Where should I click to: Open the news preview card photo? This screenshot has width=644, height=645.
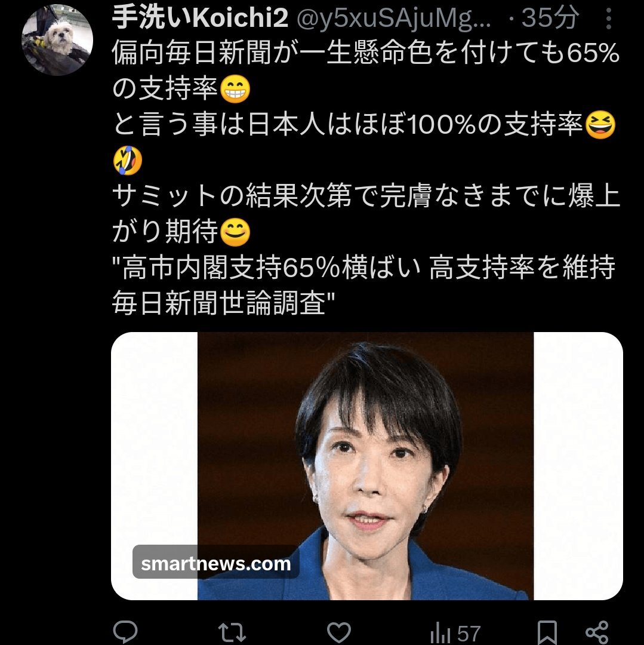click(366, 466)
